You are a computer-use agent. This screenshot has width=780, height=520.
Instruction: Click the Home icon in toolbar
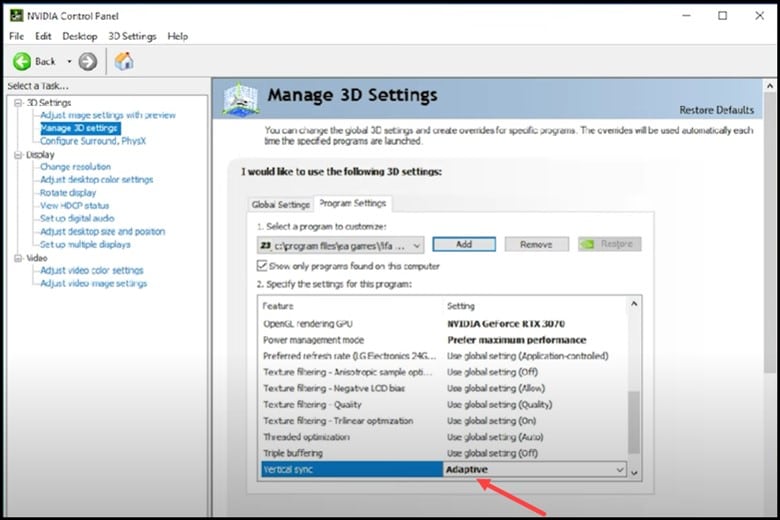(x=124, y=61)
